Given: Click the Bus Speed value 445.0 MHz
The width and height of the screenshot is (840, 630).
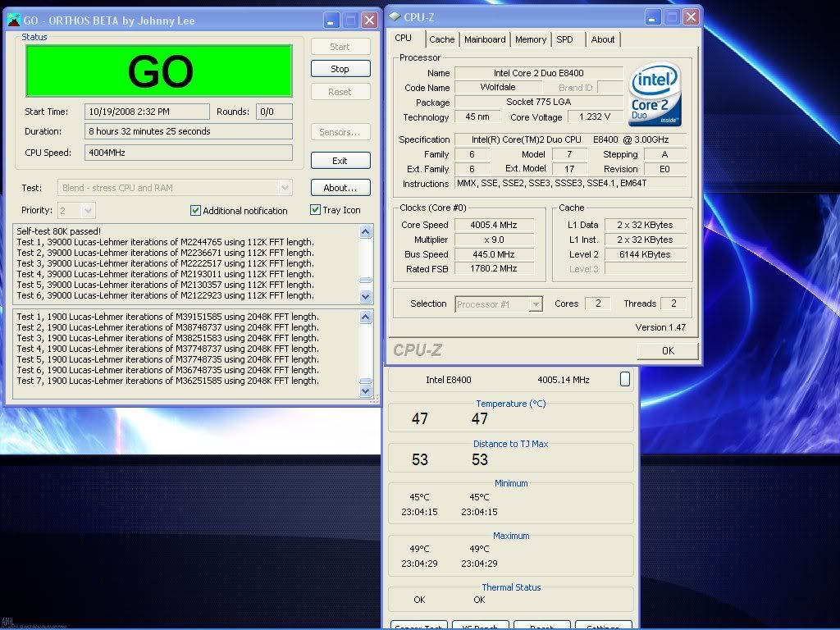Looking at the screenshot, I should [x=494, y=254].
